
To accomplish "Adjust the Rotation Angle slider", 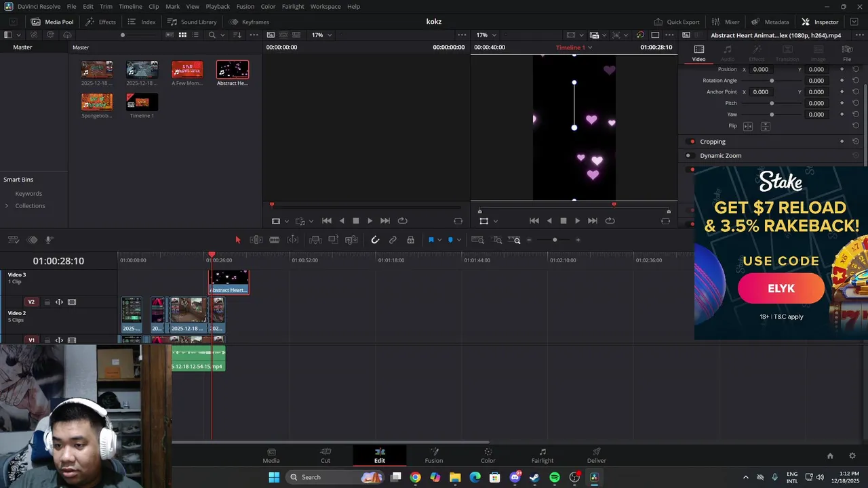I will tap(772, 81).
